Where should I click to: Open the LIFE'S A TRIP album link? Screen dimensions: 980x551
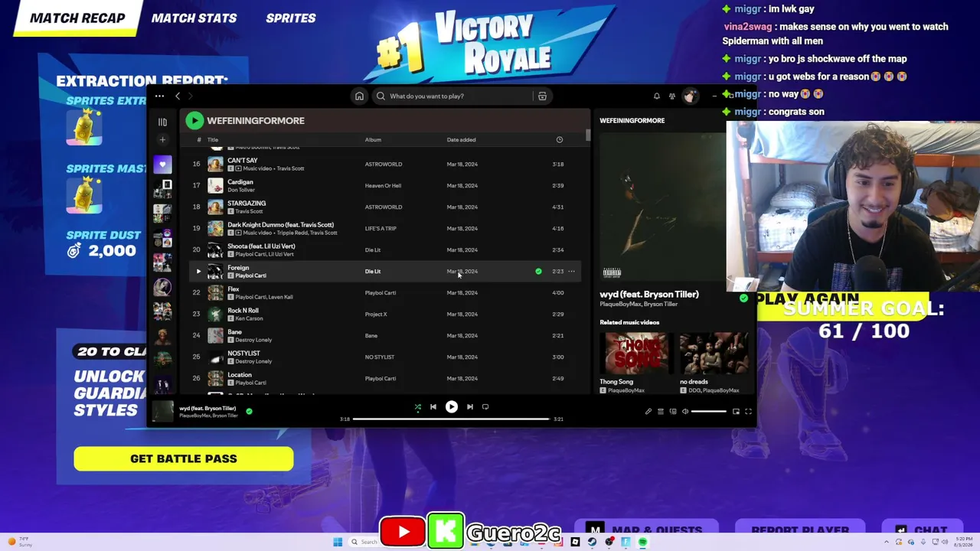point(381,228)
